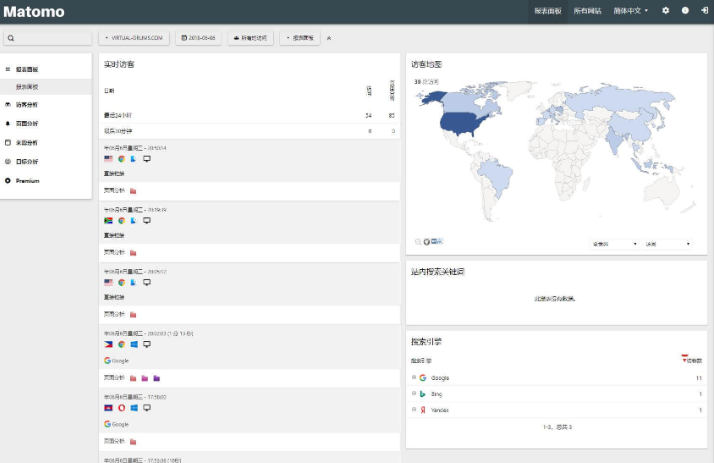The height and width of the screenshot is (463, 714).
Task: Click the Philippines flag icon
Action: pos(108,344)
